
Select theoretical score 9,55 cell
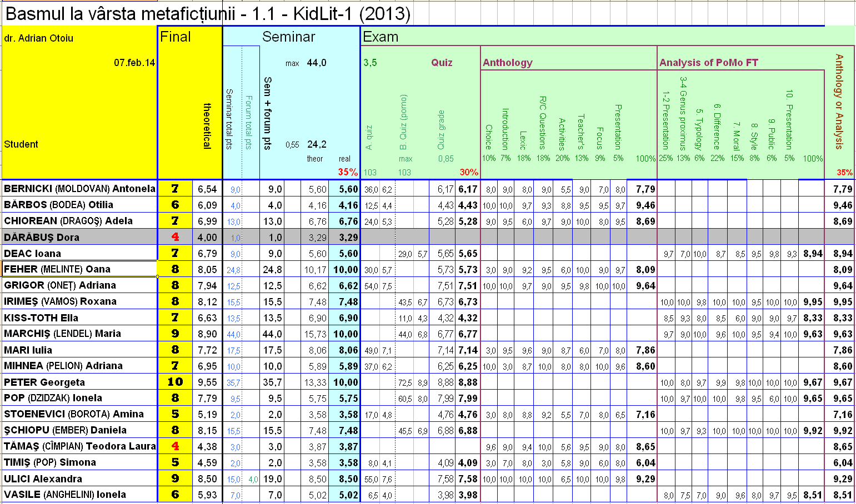click(207, 382)
